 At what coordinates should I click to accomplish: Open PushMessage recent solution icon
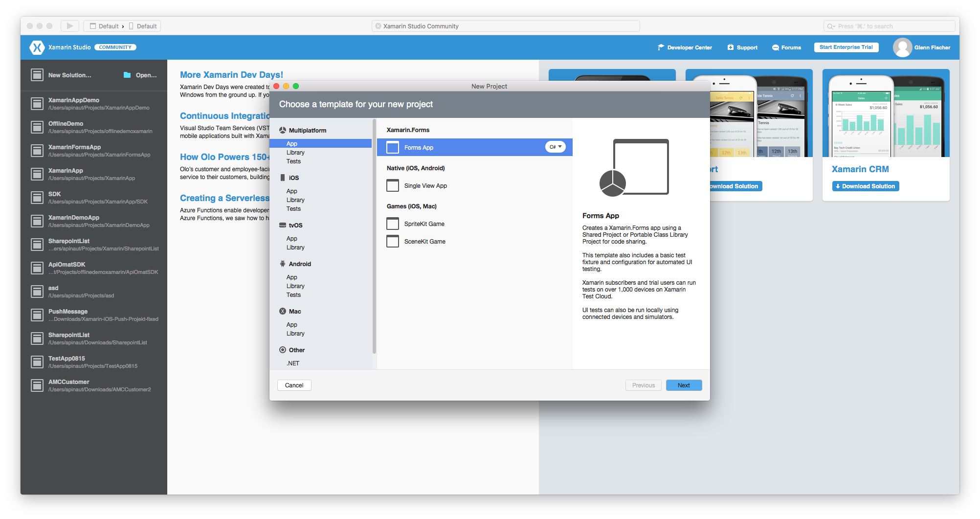[37, 315]
